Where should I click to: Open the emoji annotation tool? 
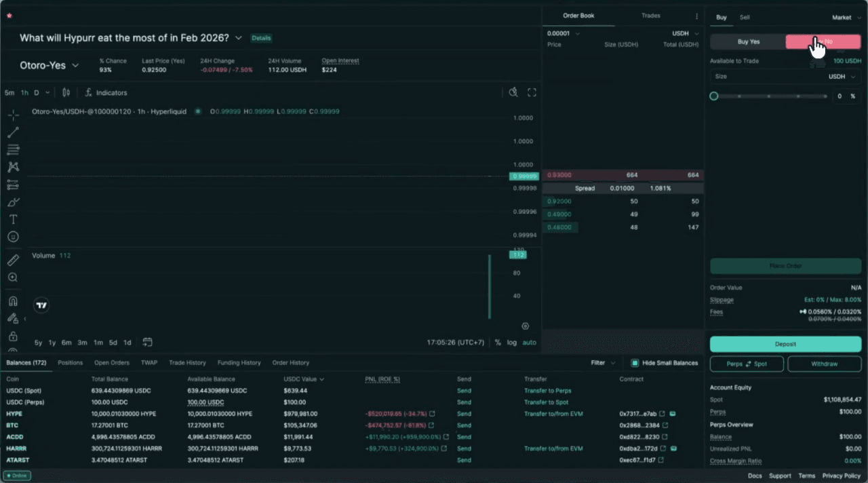(14, 237)
